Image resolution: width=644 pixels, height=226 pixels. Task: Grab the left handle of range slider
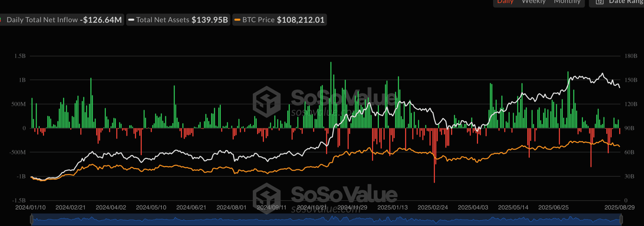(31, 219)
